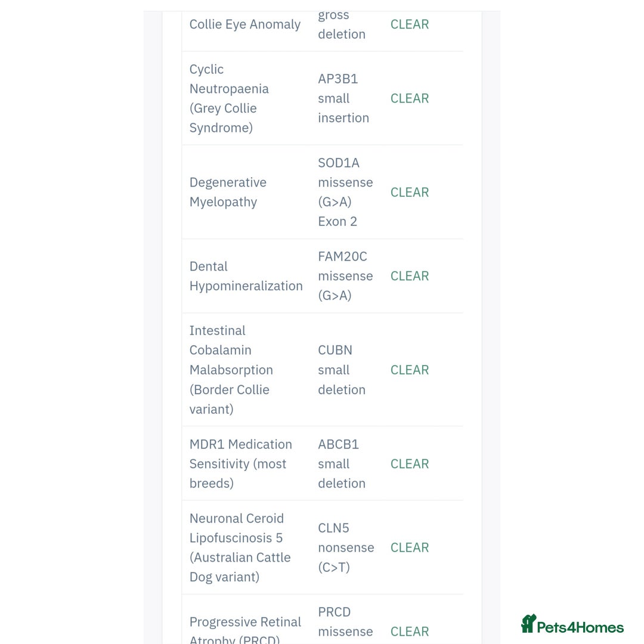Screen dimensions: 644x644
Task: Click the CLEAR result for Cyclic Neutropaenia
Action: click(410, 98)
